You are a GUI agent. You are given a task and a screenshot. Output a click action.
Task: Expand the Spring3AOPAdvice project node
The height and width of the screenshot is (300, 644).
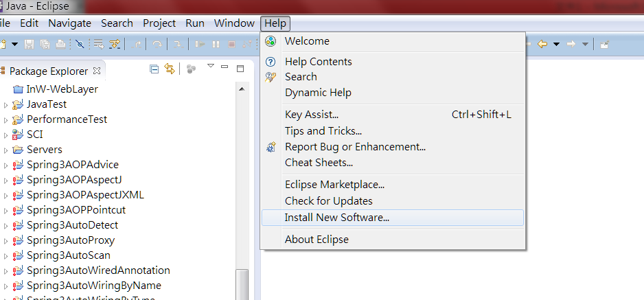click(5, 165)
